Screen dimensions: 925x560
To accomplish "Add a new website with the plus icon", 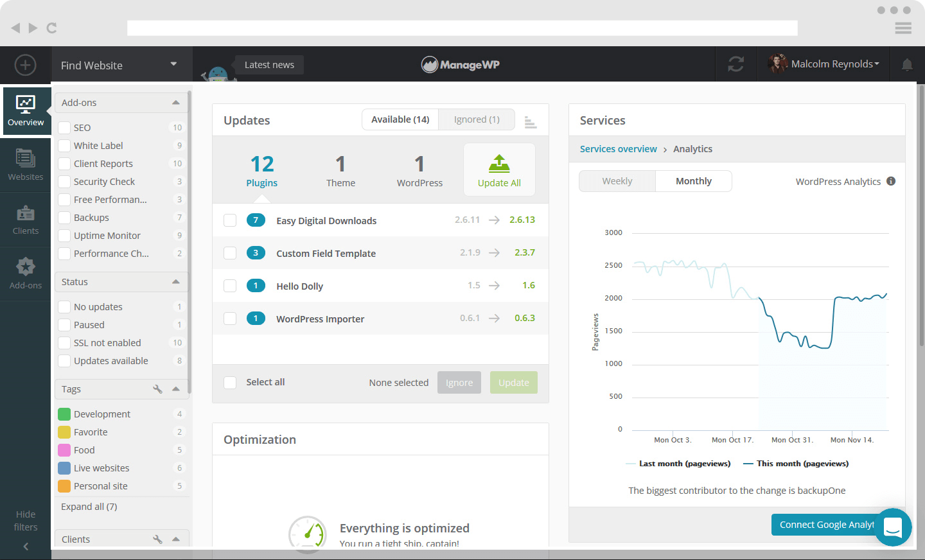I will (25, 65).
